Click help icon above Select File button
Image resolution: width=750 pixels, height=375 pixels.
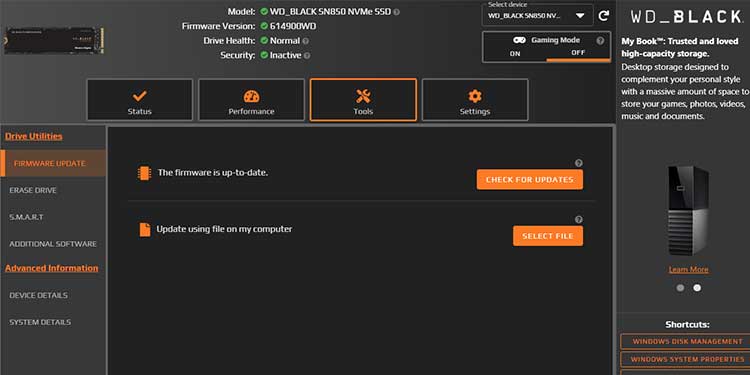[x=578, y=220]
